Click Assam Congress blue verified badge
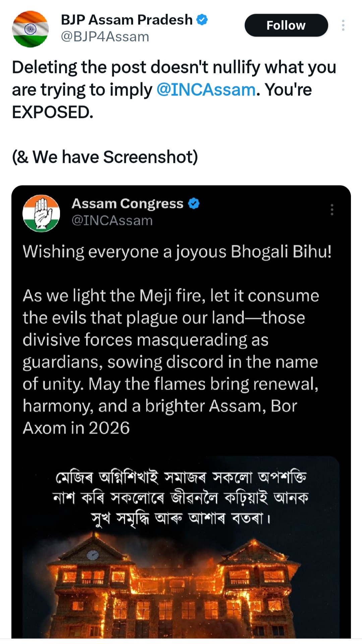This screenshot has width=362, height=644. pos(194,203)
